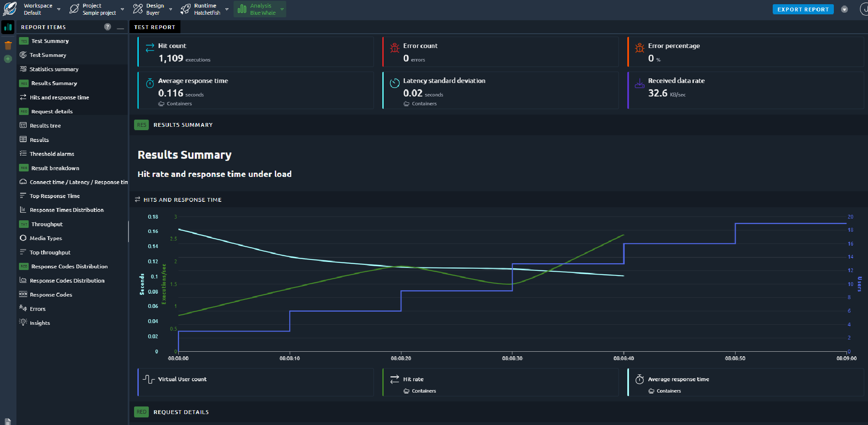Click the sidebar vertical scrollbar handle
Screen dimensions: 868x425
click(x=128, y=232)
